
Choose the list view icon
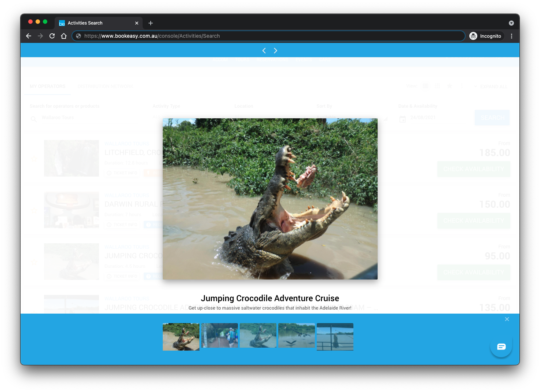click(x=426, y=86)
